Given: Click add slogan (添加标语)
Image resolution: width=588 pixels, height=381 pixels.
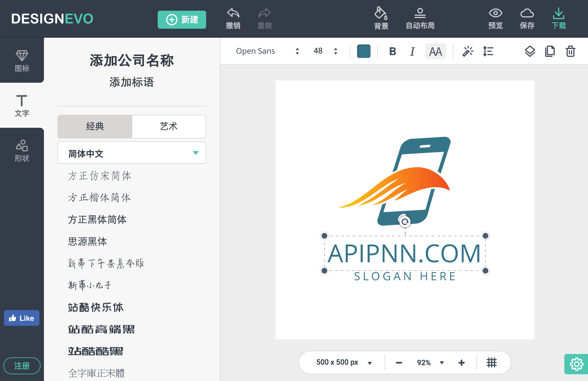Looking at the screenshot, I should (x=132, y=82).
